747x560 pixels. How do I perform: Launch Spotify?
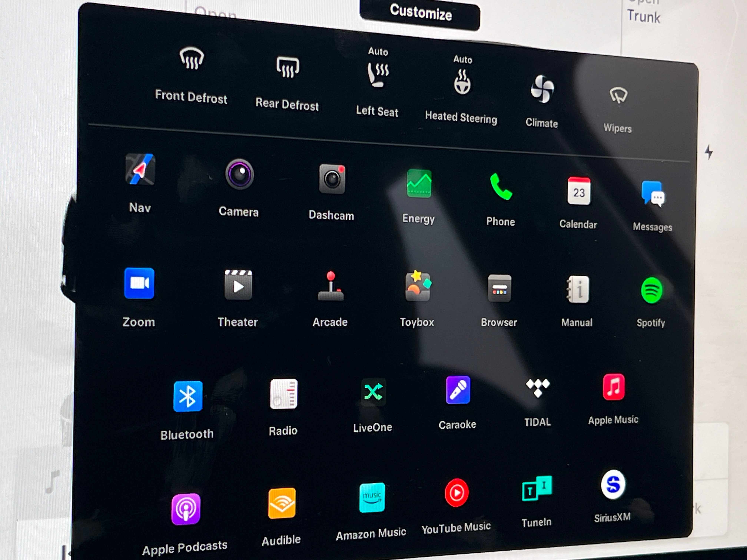[651, 290]
